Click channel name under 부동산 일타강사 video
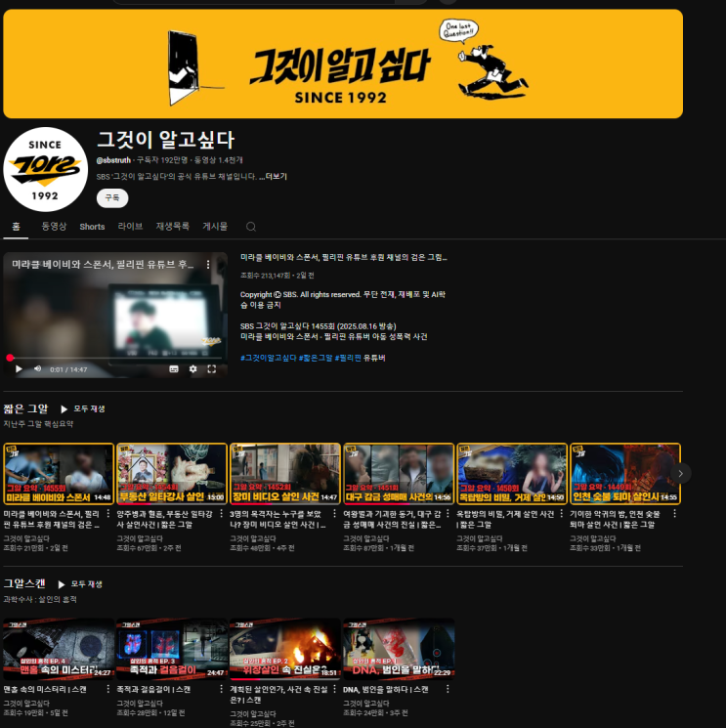This screenshot has height=728, width=726. (x=140, y=538)
